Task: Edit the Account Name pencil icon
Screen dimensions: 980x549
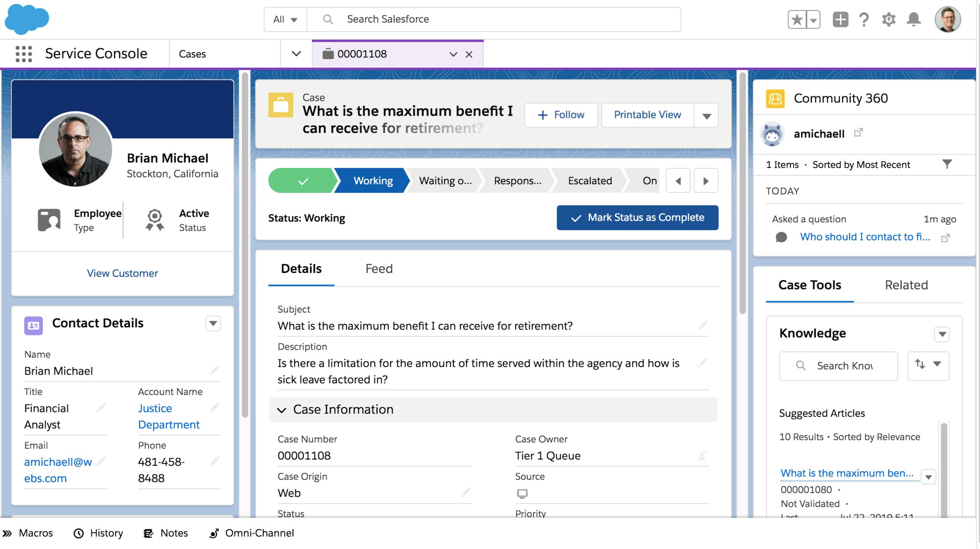Action: point(214,407)
